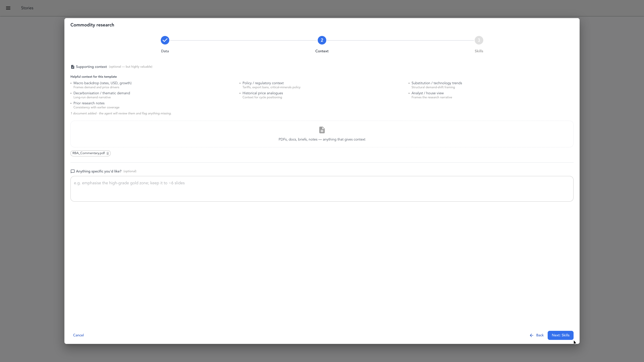The width and height of the screenshot is (644, 362).
Task: Click Prior research notes item
Action: [89, 103]
